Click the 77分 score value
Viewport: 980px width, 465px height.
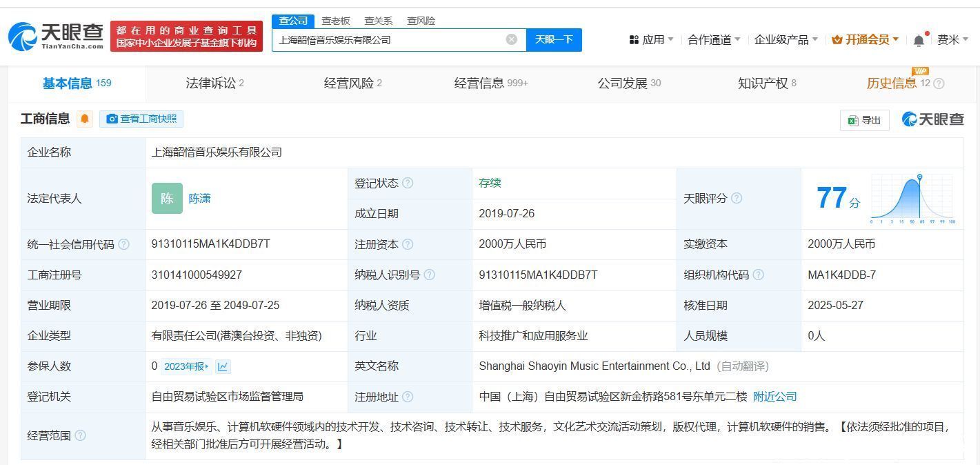[x=838, y=198]
